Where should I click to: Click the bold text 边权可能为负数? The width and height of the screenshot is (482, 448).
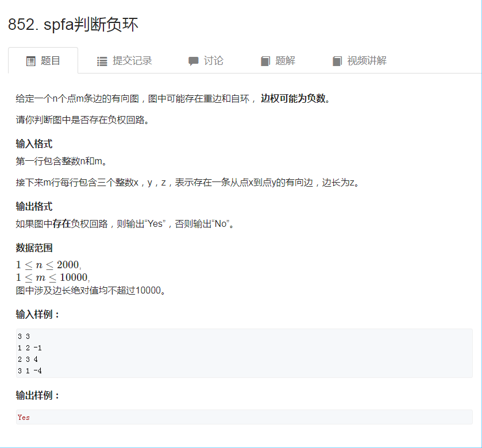click(292, 98)
